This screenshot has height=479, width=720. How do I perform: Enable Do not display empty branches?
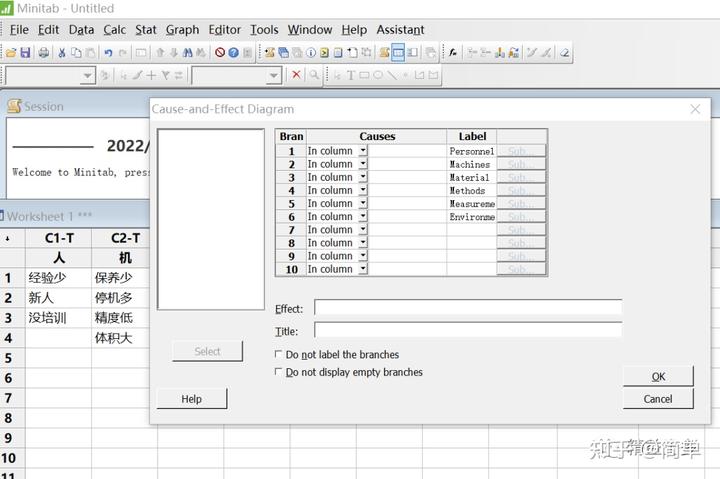278,372
